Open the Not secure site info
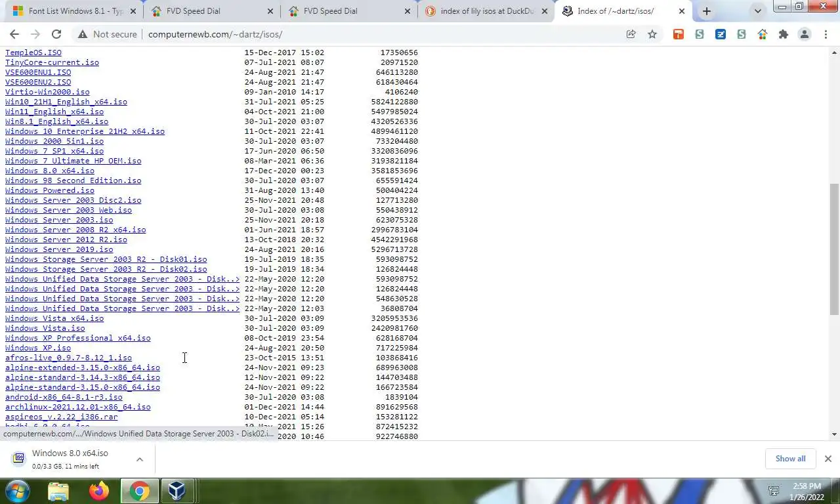Image resolution: width=840 pixels, height=504 pixels. (x=107, y=34)
